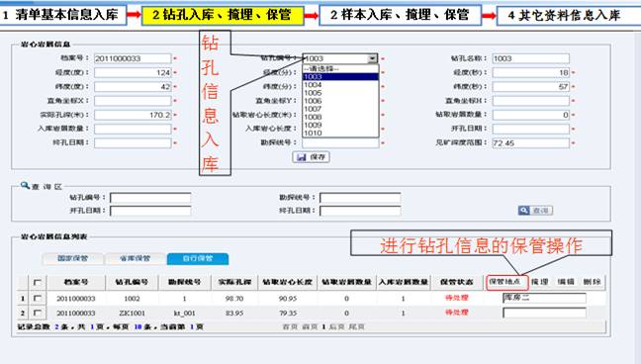Focus the 开孔日期 field in the info form

pos(530,129)
